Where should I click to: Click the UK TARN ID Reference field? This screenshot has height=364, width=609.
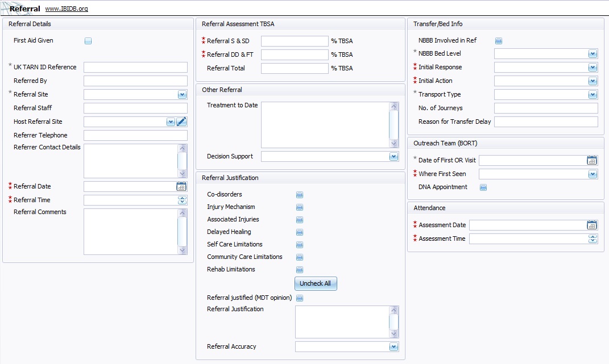tap(135, 67)
